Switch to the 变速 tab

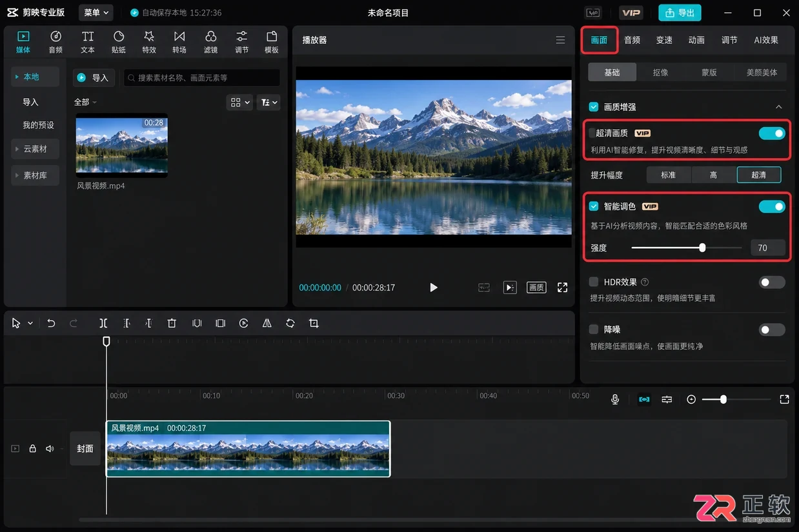pyautogui.click(x=664, y=40)
